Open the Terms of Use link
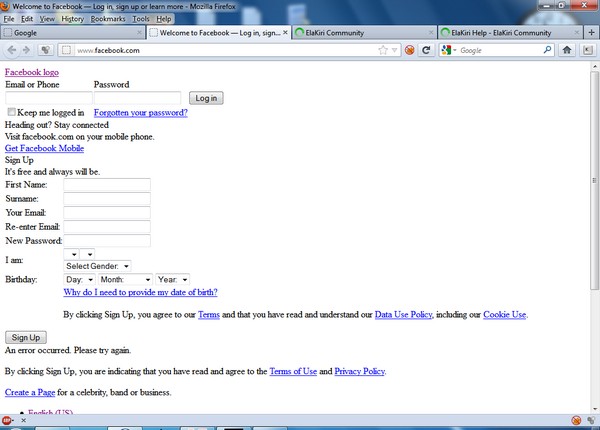The image size is (600, 430). click(x=293, y=371)
